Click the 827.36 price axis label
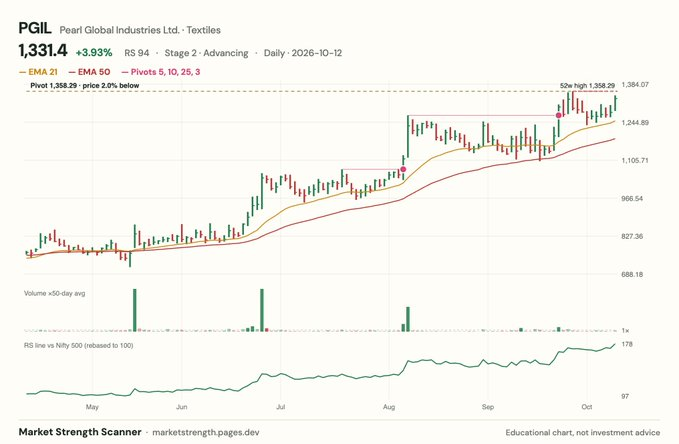 coord(632,236)
